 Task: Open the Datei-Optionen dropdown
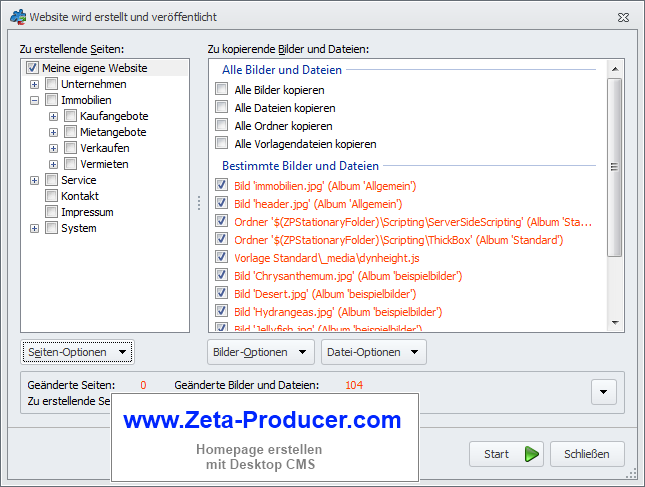coord(374,352)
